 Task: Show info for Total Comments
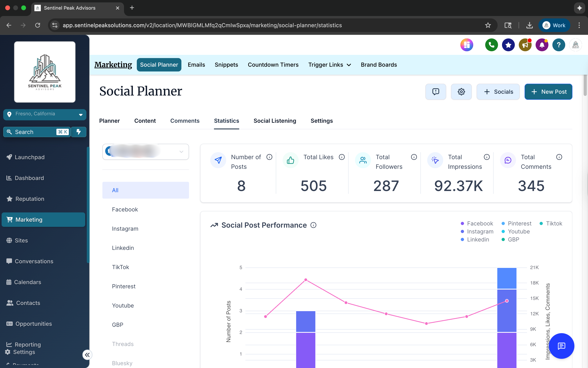(559, 157)
